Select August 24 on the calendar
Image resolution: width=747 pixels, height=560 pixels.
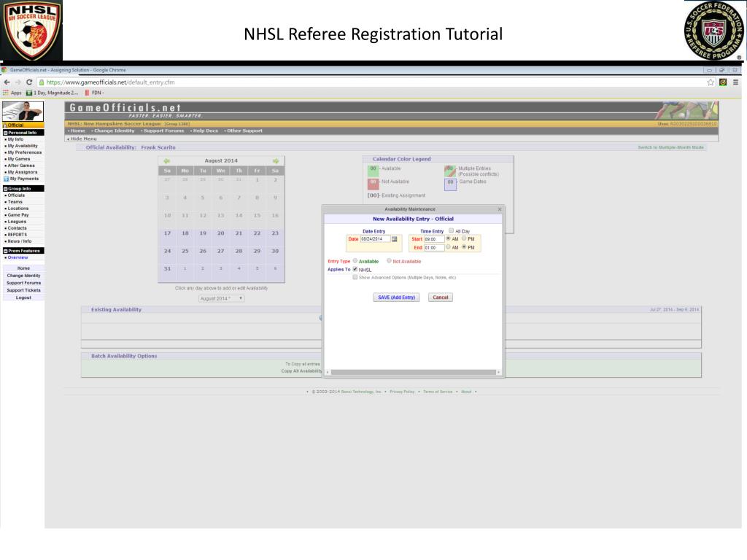(167, 251)
